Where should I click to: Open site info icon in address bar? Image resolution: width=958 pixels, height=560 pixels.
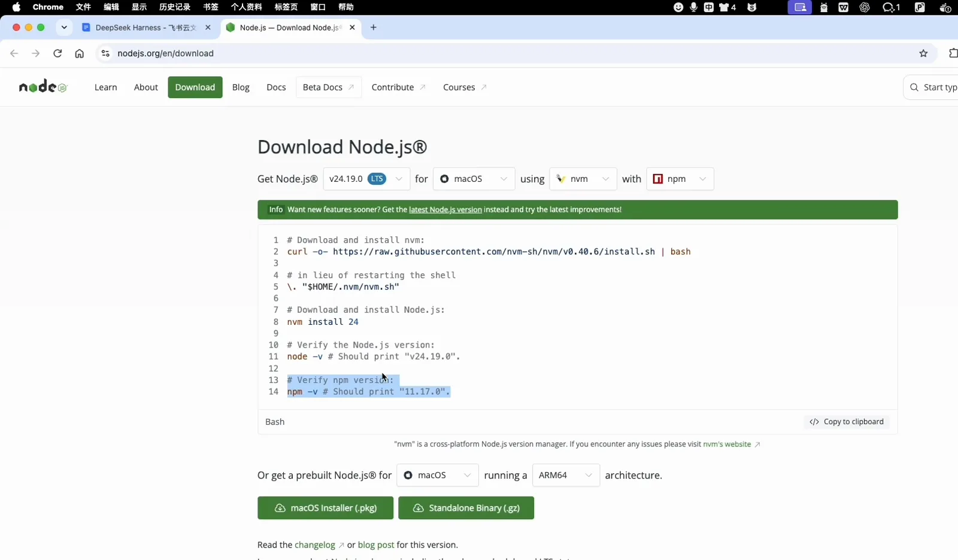coord(105,53)
